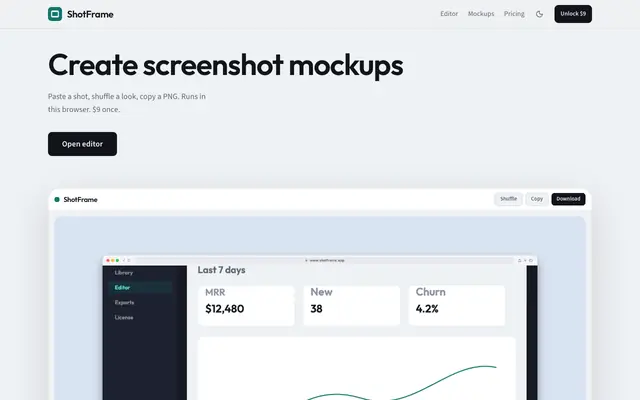Click the Open editor button
640x400 pixels.
(82, 144)
